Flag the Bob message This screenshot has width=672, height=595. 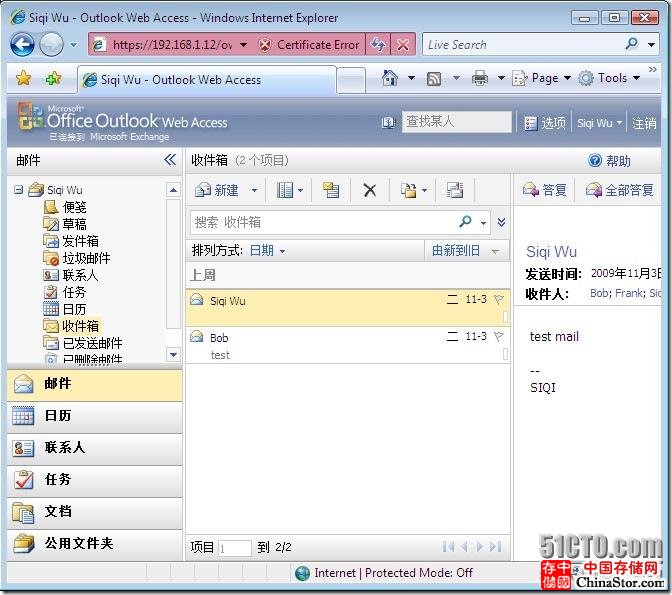pos(498,336)
